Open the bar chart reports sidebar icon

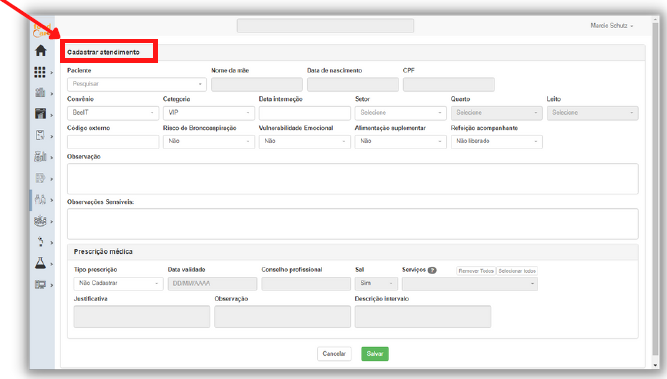click(x=40, y=157)
